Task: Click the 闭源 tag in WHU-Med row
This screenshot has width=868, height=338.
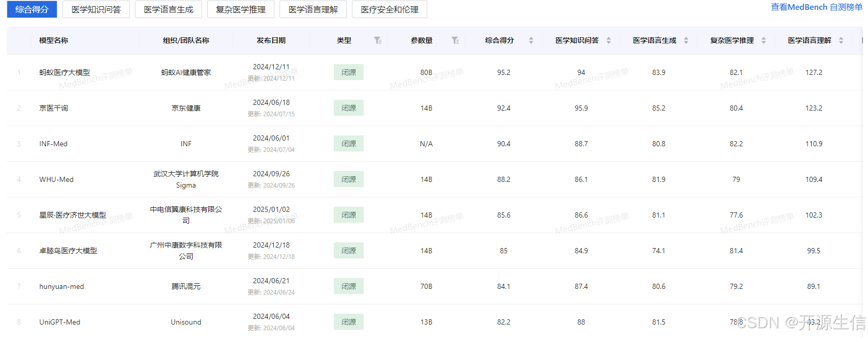Action: coord(349,179)
